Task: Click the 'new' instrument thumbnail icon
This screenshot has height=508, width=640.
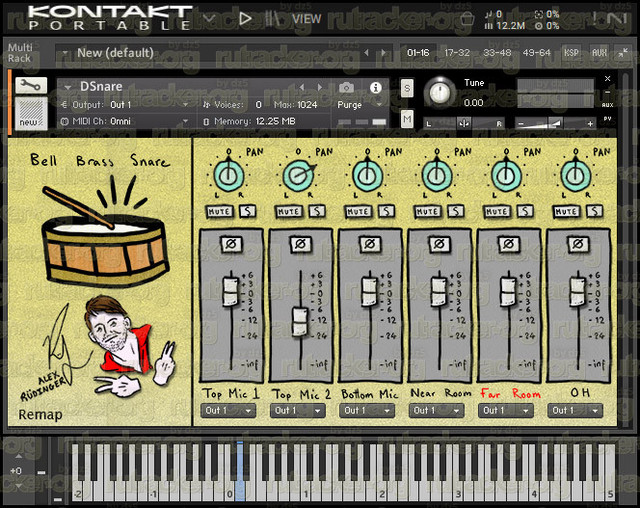Action: (x=31, y=113)
